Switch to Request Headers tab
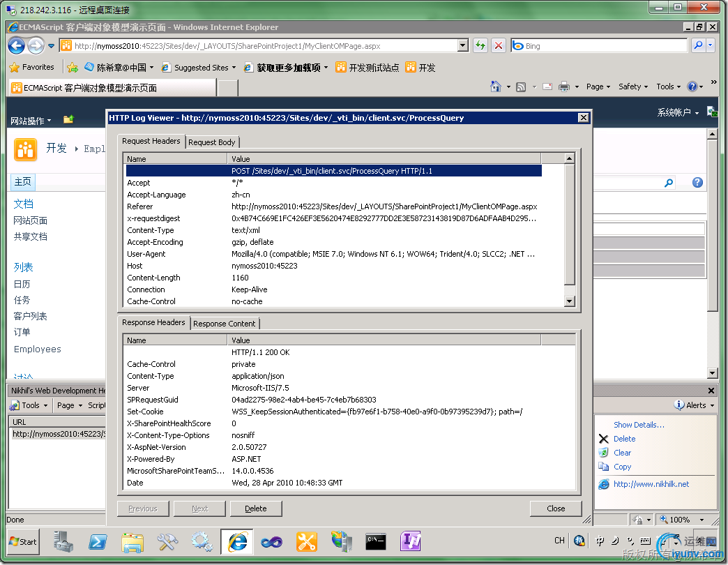Viewport: 728px width, 565px height. 151,141
